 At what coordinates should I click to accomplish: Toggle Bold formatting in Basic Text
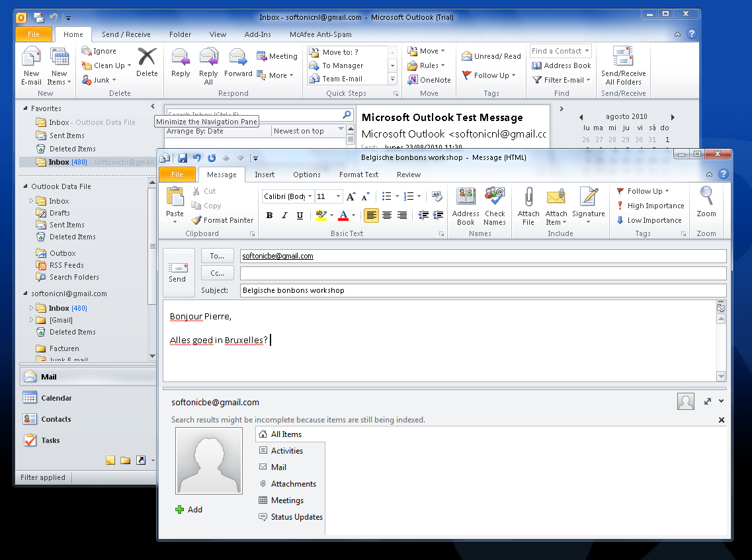(270, 216)
